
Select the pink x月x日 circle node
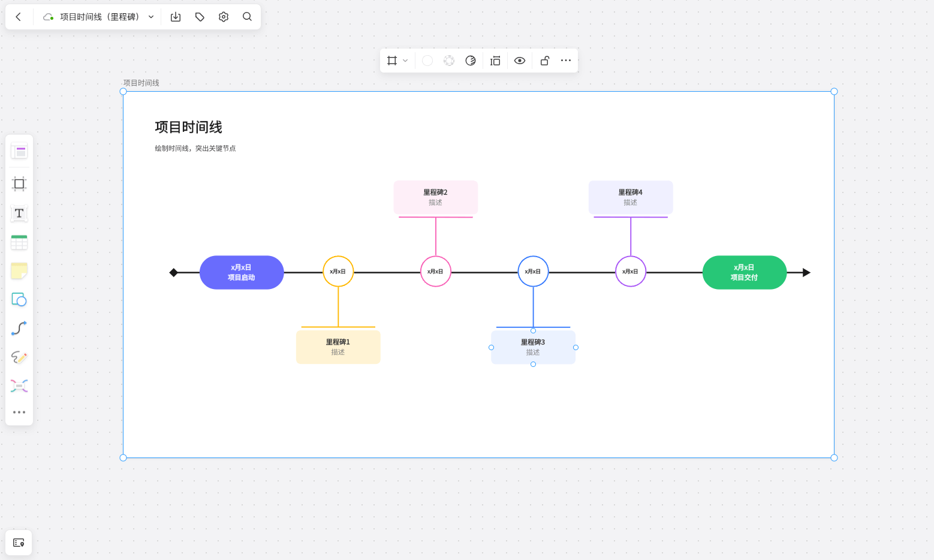[436, 272]
